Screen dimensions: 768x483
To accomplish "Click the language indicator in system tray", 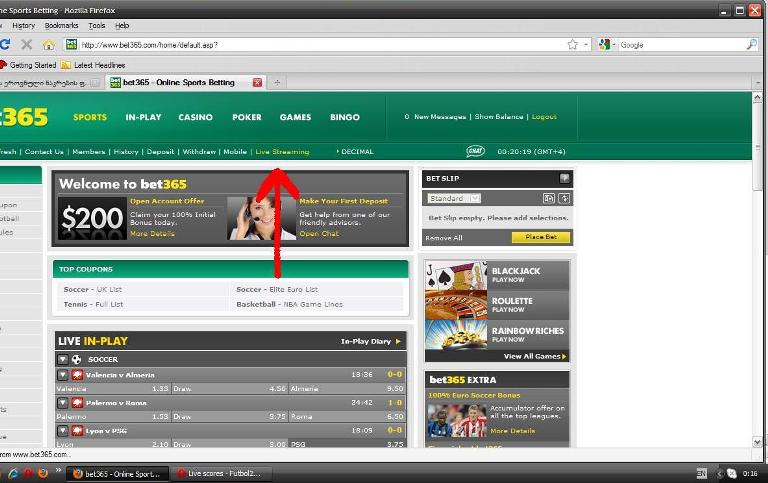I will point(701,474).
